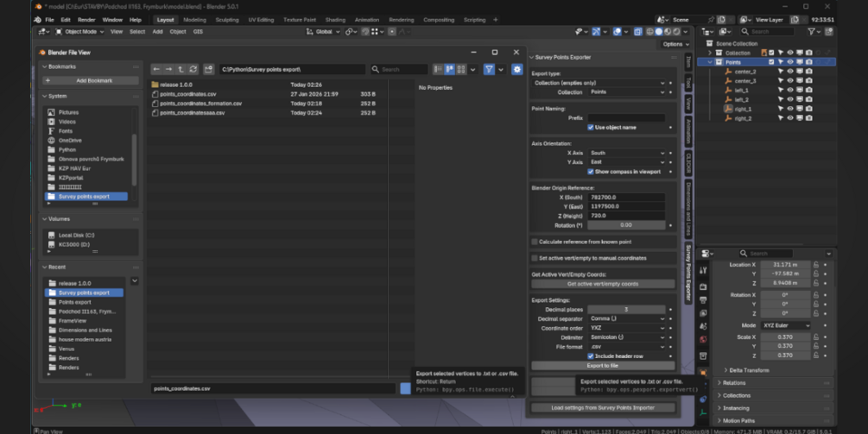Open Collection Points dropdown in exporter
Screen dimensions: 868x434
[626, 92]
